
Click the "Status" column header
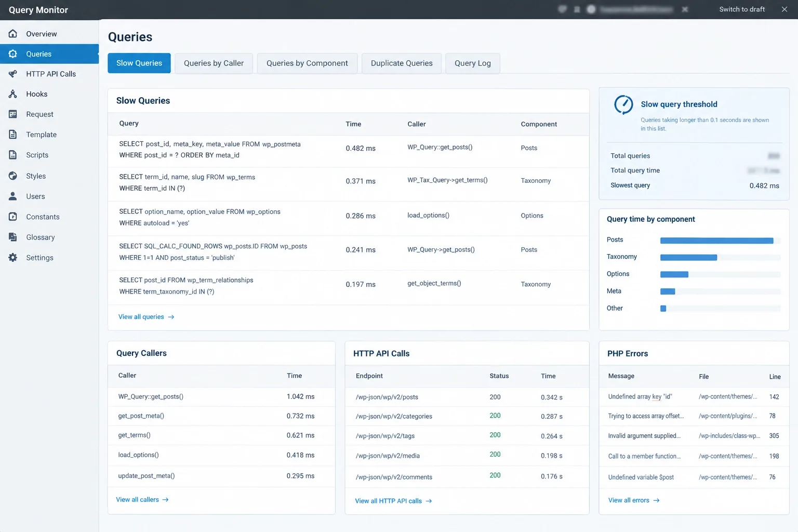click(x=499, y=376)
